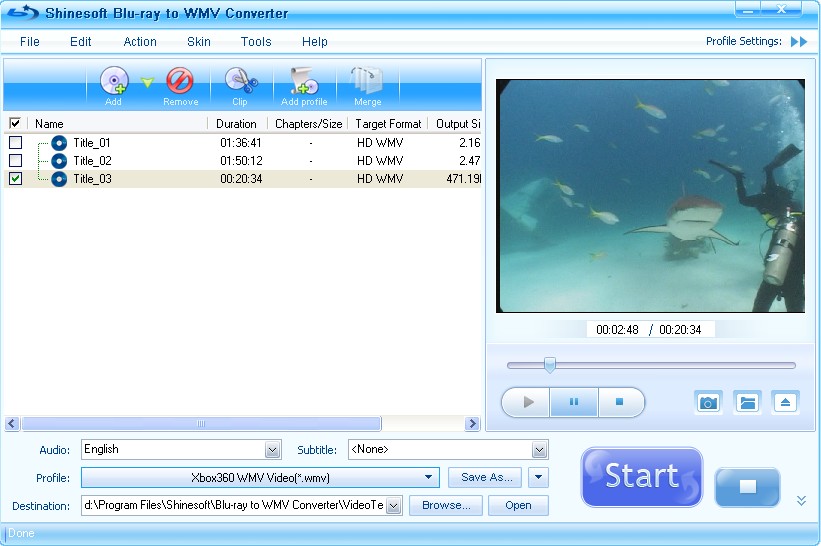
Task: Toggle the select-all checkbox in the header
Action: 15,124
